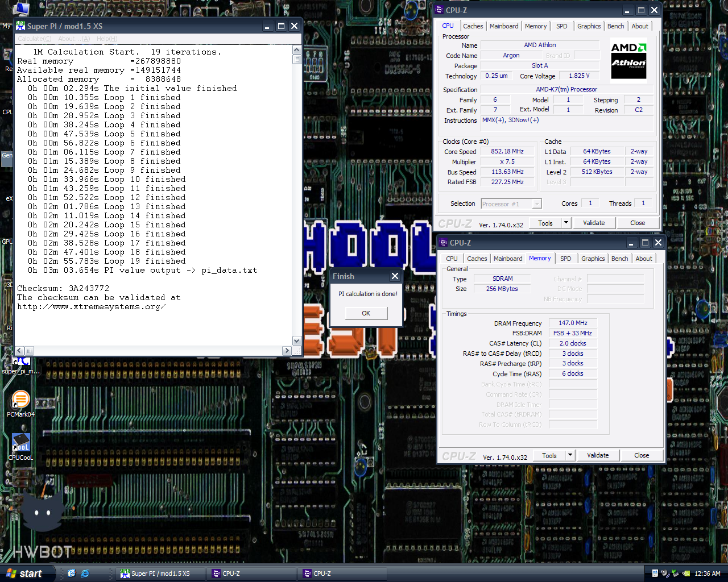This screenshot has height=582, width=728.
Task: Click the Super PI vertical scrollbar up arrow
Action: (x=296, y=50)
